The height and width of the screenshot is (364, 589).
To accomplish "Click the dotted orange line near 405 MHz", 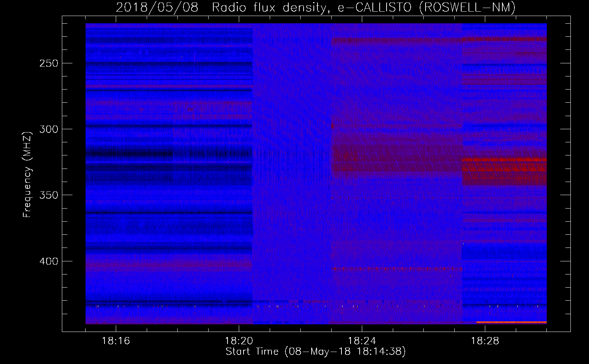I will tap(397, 269).
